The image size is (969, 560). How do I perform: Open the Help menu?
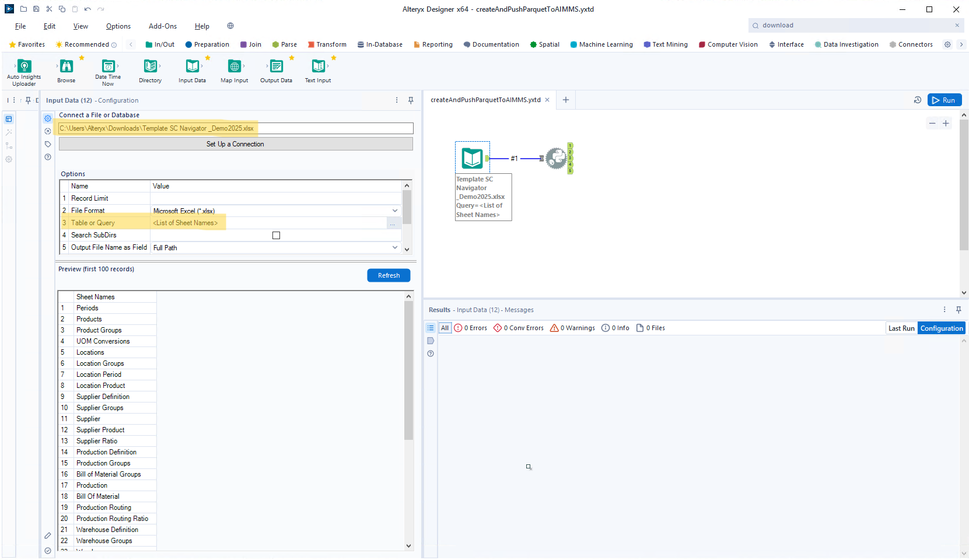(x=202, y=26)
